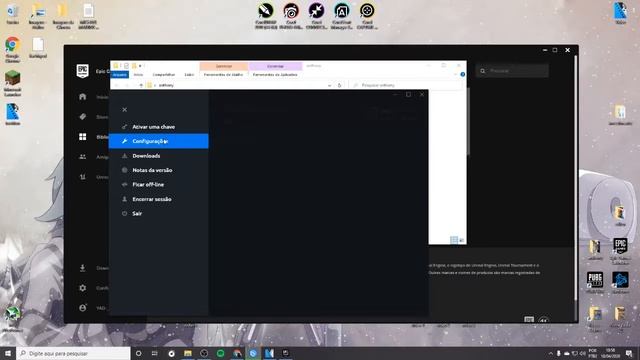Image resolution: width=640 pixels, height=360 pixels.
Task: Show hidden tray icons chevron
Action: coord(551,353)
